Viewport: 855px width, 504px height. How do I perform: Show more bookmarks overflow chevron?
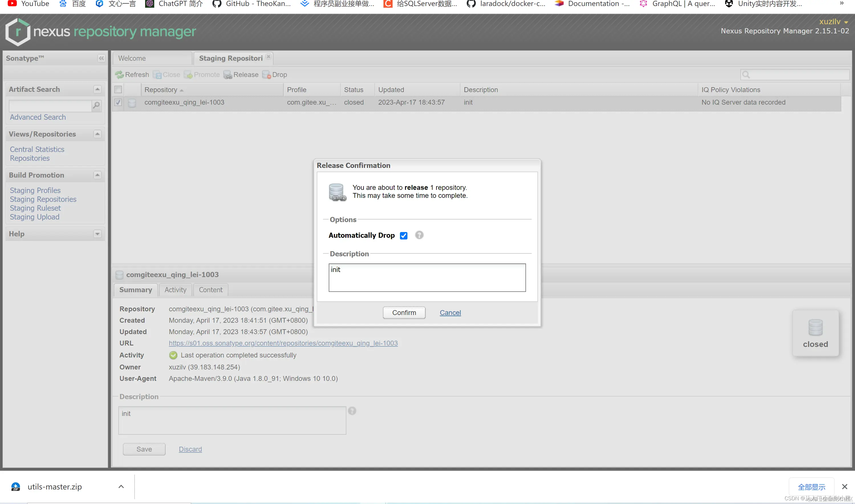tap(841, 3)
